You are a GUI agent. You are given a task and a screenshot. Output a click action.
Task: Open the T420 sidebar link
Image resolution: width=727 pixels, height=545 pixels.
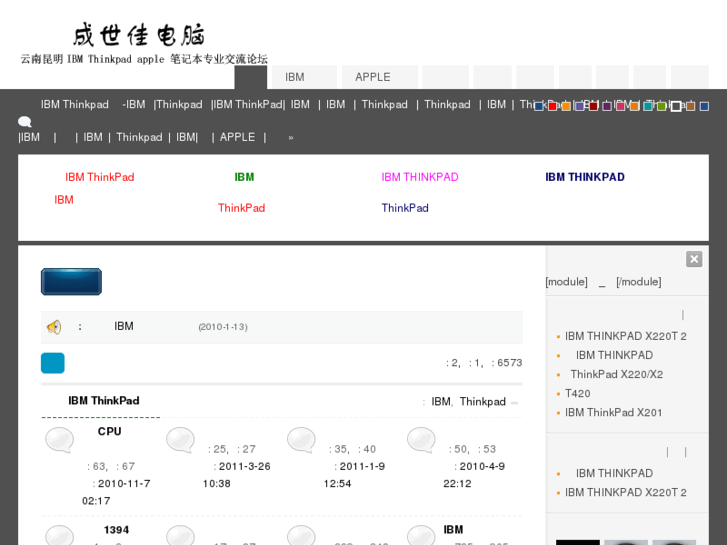578,394
